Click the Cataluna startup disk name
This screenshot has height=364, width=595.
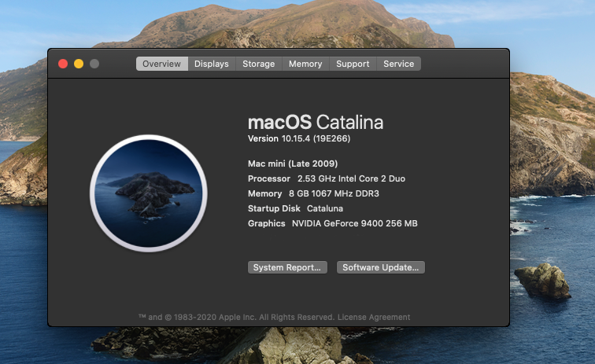point(325,208)
